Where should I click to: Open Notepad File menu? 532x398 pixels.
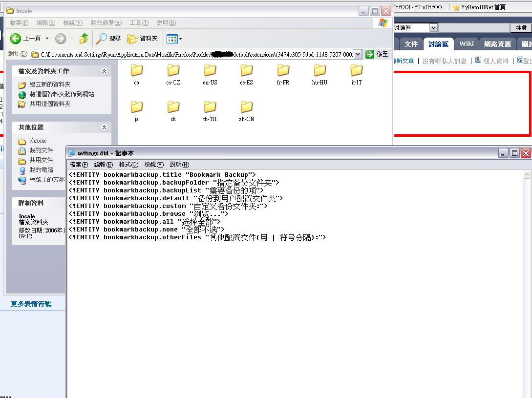79,165
